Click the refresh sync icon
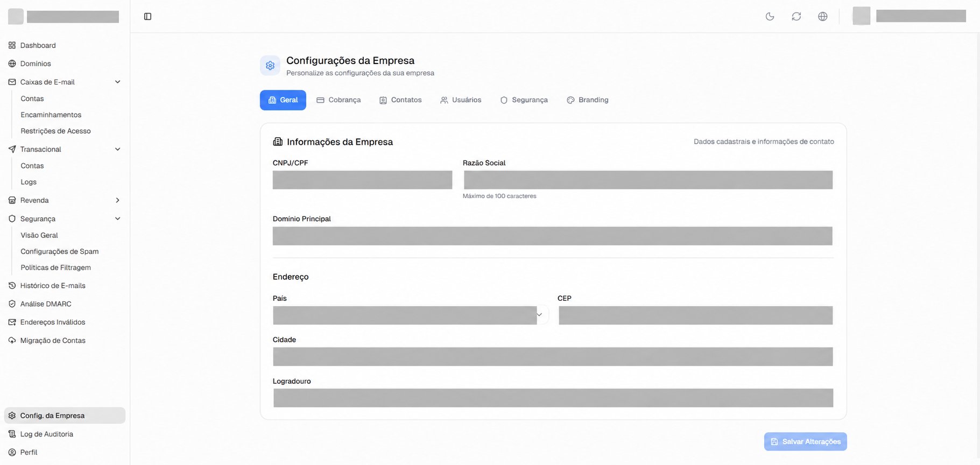Image resolution: width=980 pixels, height=465 pixels. click(x=796, y=17)
